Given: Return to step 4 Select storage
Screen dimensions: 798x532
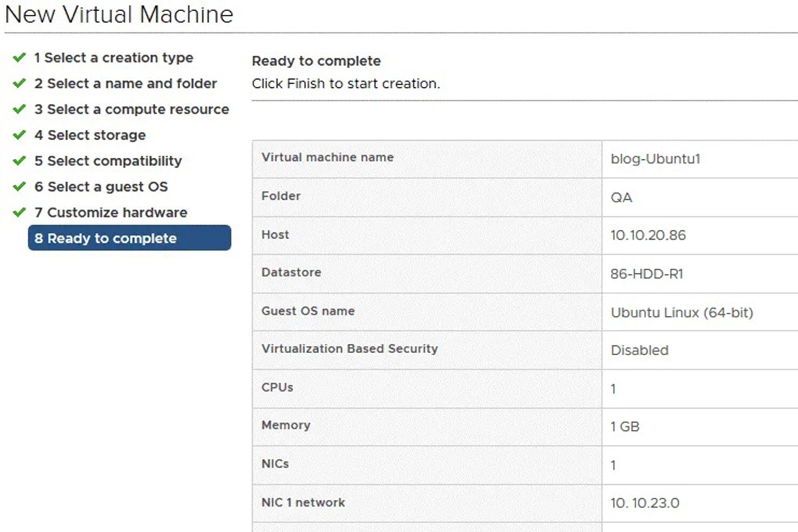Looking at the screenshot, I should coord(90,135).
